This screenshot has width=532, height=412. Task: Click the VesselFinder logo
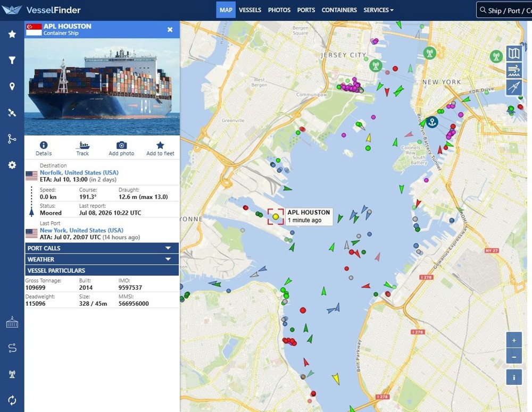tap(41, 10)
